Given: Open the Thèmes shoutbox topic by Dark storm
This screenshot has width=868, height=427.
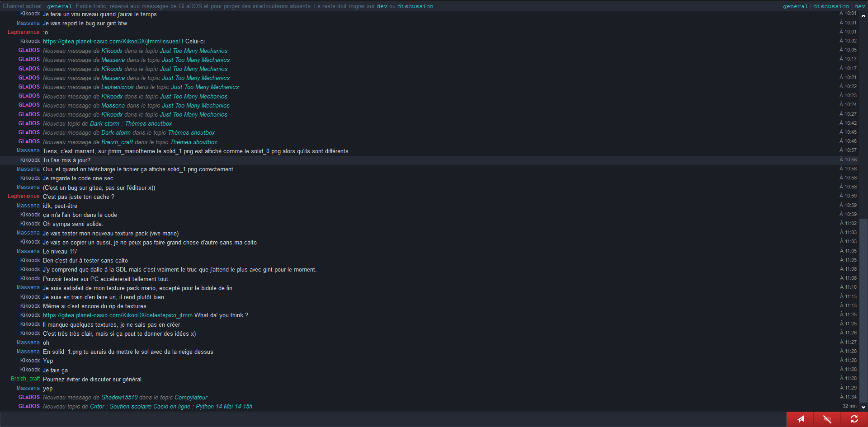Looking at the screenshot, I should click(x=148, y=123).
